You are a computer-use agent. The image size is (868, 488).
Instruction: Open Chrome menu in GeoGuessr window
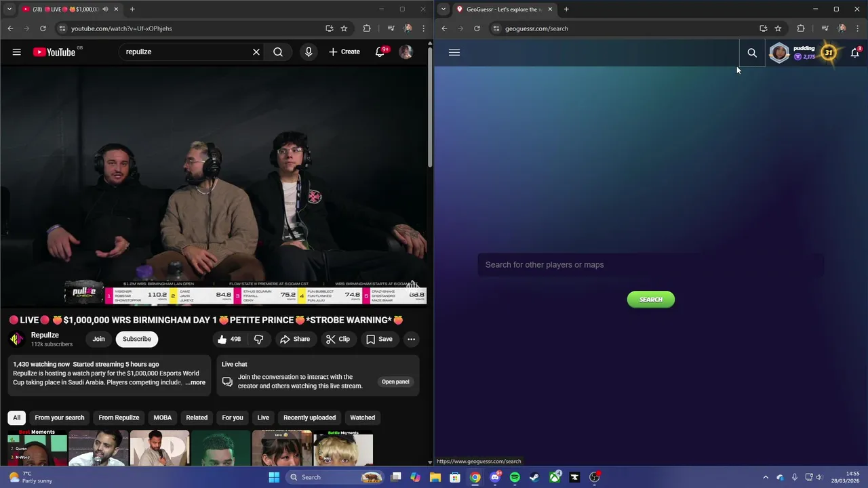pyautogui.click(x=858, y=28)
